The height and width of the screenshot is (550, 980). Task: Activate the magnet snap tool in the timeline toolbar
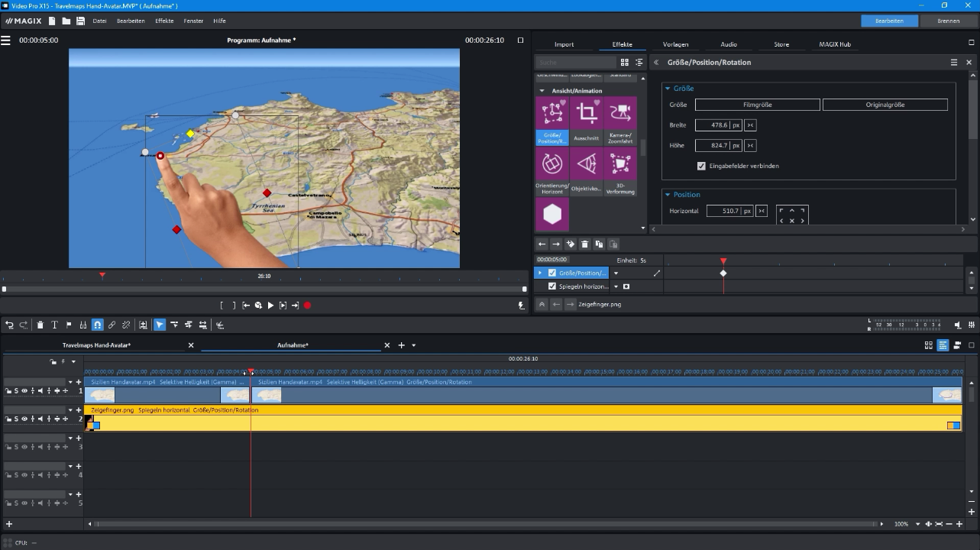point(97,325)
